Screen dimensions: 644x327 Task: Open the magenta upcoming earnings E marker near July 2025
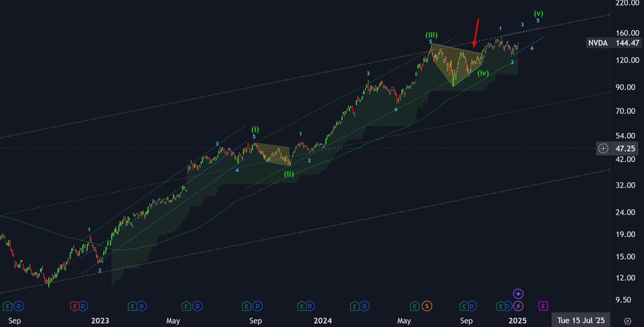coord(543,306)
